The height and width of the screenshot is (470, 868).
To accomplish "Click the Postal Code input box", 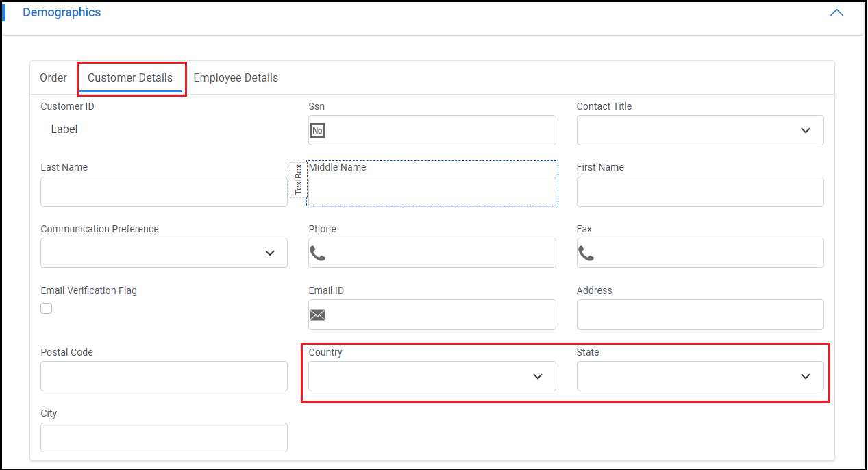I will (164, 376).
